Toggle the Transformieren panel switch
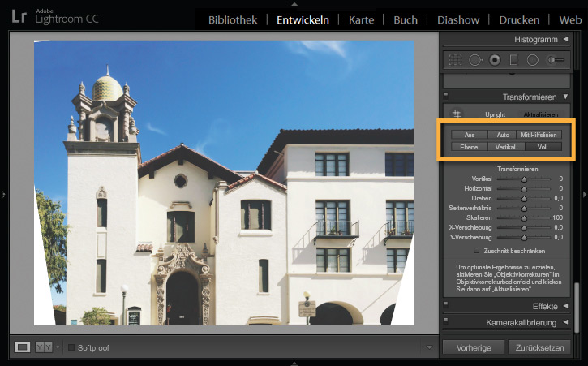Screen dimensions: 588x366 (x=446, y=95)
